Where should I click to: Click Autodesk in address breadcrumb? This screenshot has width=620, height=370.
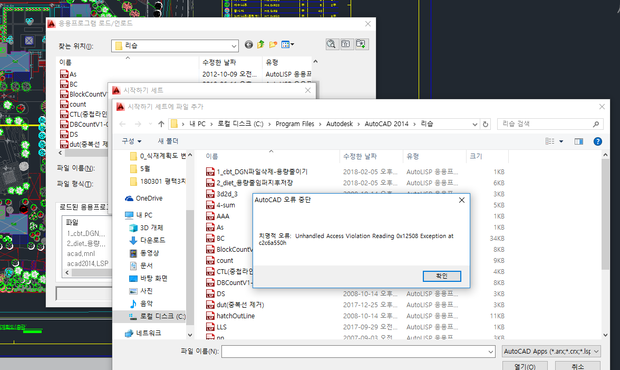pos(339,124)
